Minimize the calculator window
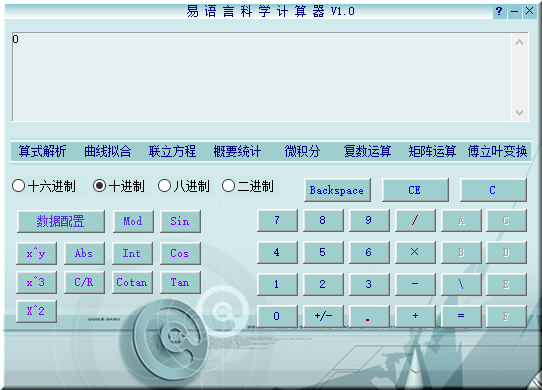This screenshot has width=542, height=390. tap(514, 11)
